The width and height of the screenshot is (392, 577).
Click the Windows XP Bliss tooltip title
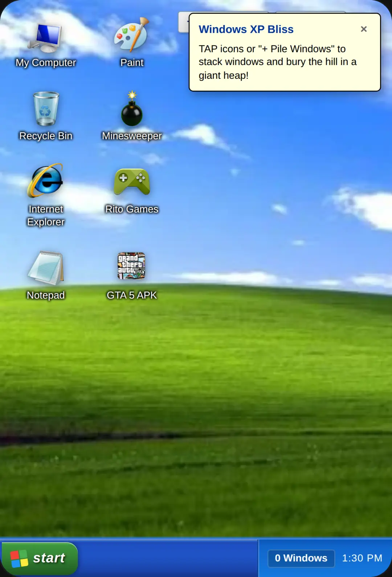coord(246,29)
